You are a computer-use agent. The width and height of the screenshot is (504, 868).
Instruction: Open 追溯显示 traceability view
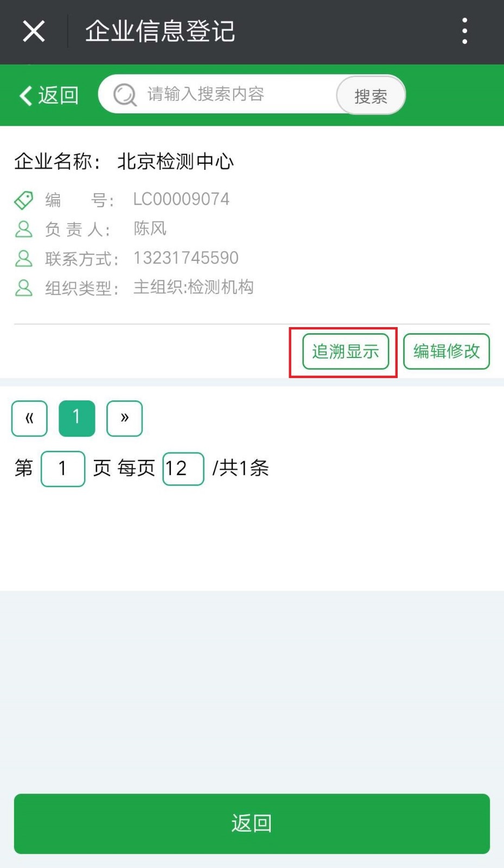346,352
